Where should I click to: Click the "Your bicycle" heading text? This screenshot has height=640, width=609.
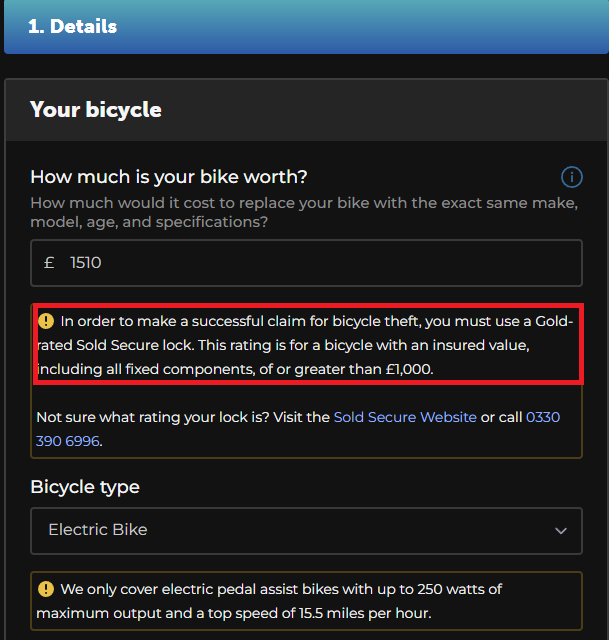tap(96, 110)
